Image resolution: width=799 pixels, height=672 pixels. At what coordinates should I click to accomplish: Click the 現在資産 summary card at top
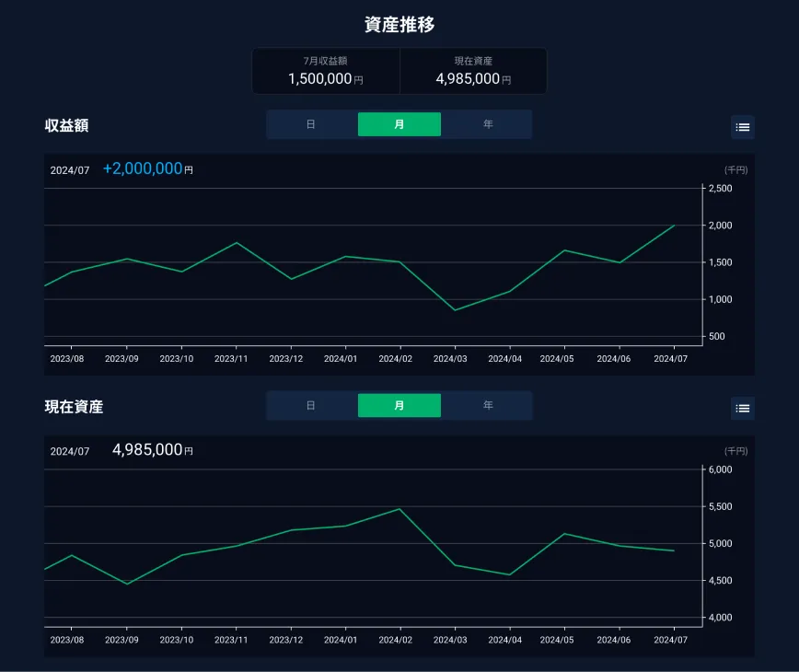[x=473, y=72]
